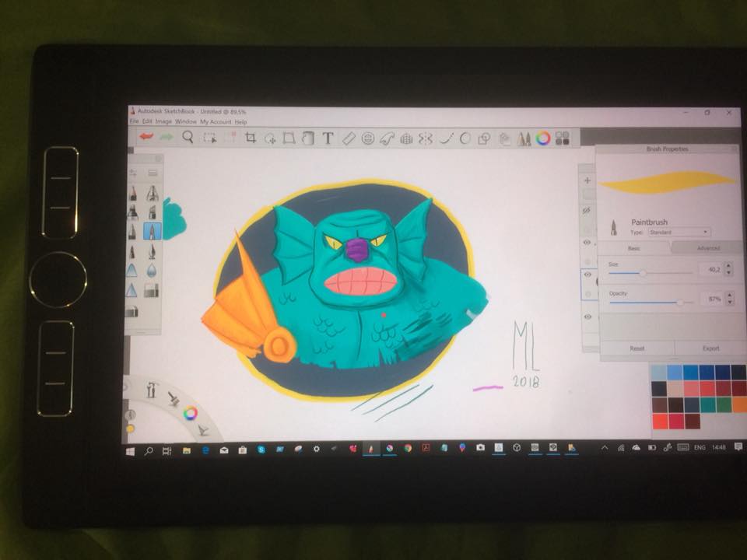Viewport: 747px width, 560px height.
Task: Decrease Opacity with down stepper
Action: [x=730, y=303]
